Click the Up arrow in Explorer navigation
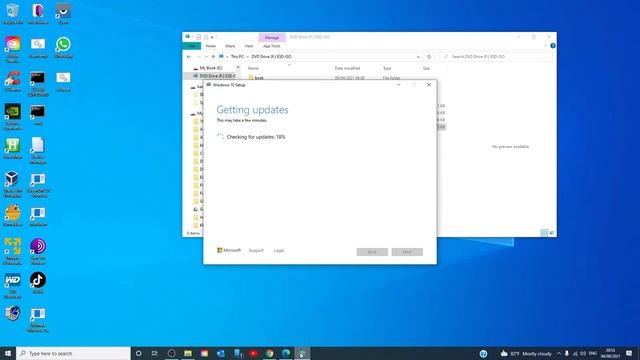Screen dimensions: 640x360 (213, 57)
